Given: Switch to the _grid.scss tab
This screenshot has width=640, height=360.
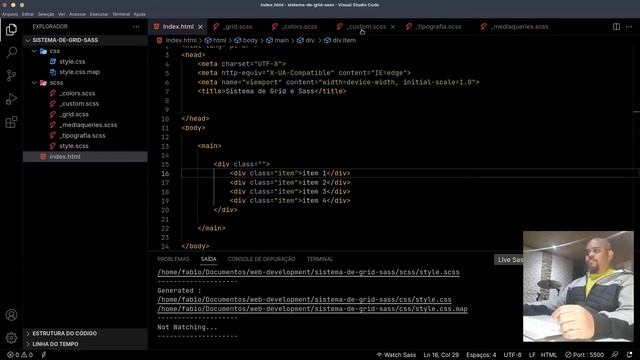Looking at the screenshot, I should [233, 27].
